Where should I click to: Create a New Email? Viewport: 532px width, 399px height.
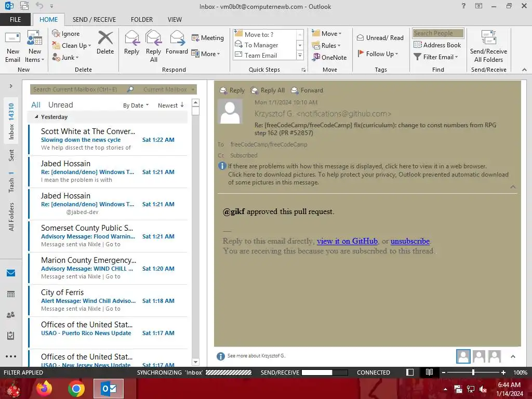(12, 47)
